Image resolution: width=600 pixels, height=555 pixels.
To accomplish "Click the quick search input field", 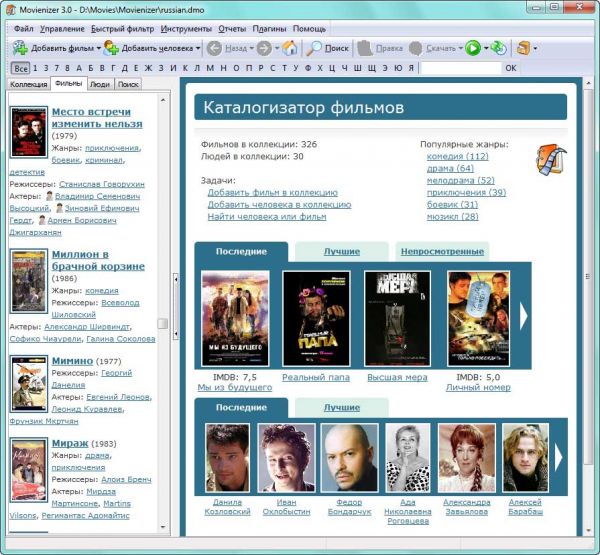I will [x=461, y=68].
